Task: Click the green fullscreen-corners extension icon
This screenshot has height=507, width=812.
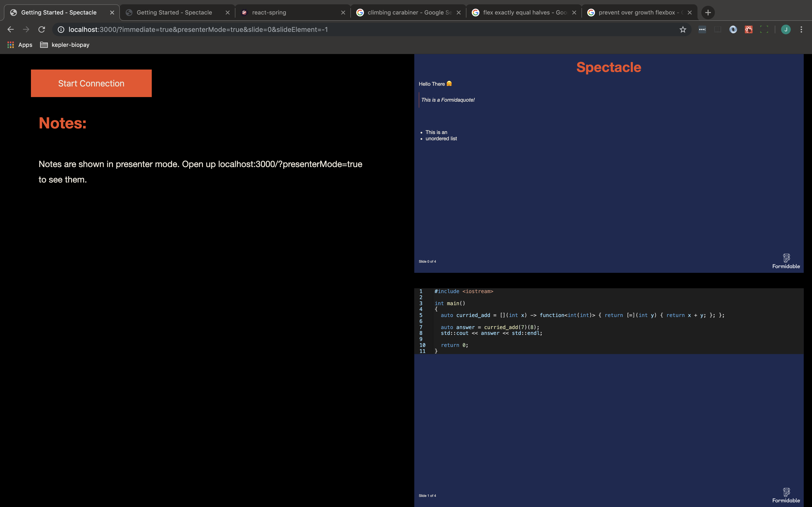Action: [764, 29]
